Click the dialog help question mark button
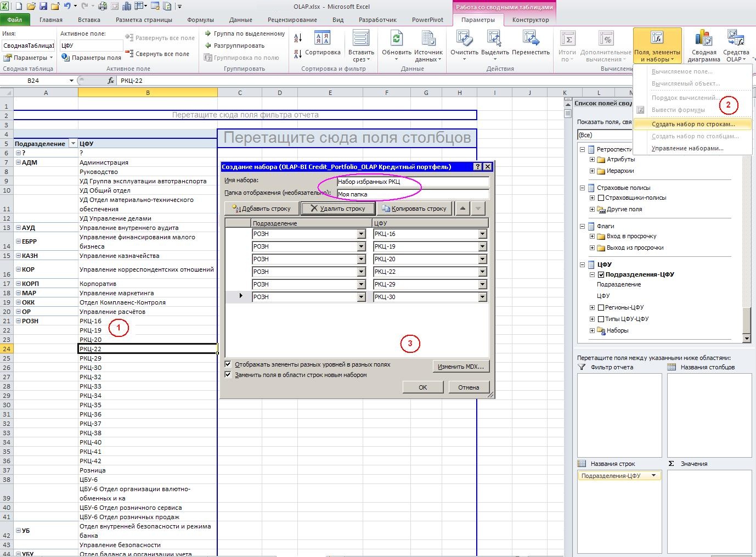756x557 pixels. coord(478,167)
